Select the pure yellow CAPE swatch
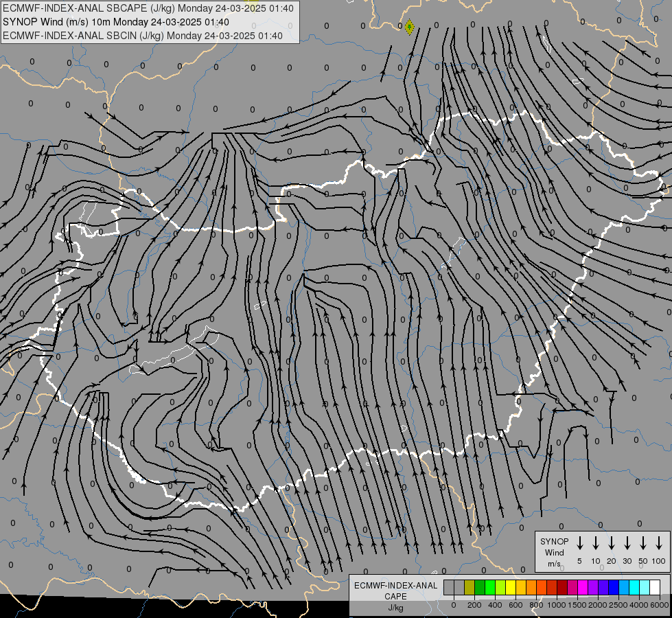The height and width of the screenshot is (618, 672). (511, 587)
